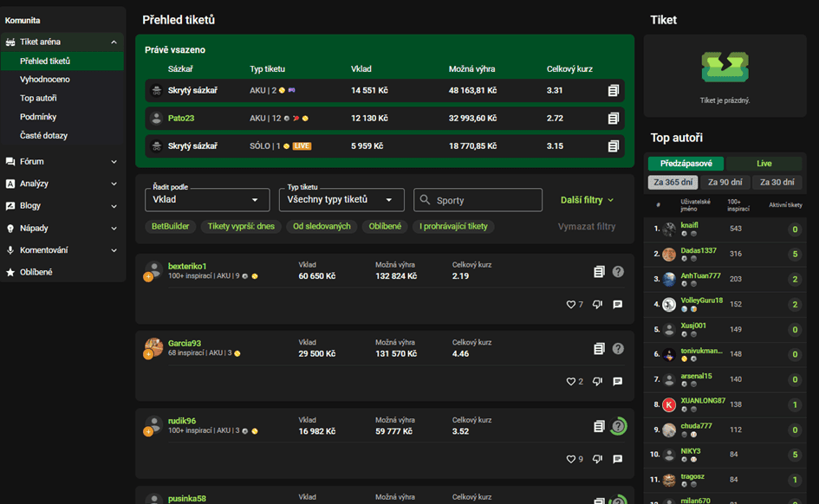819x504 pixels.
Task: Switch top authors to Live
Action: pyautogui.click(x=764, y=164)
